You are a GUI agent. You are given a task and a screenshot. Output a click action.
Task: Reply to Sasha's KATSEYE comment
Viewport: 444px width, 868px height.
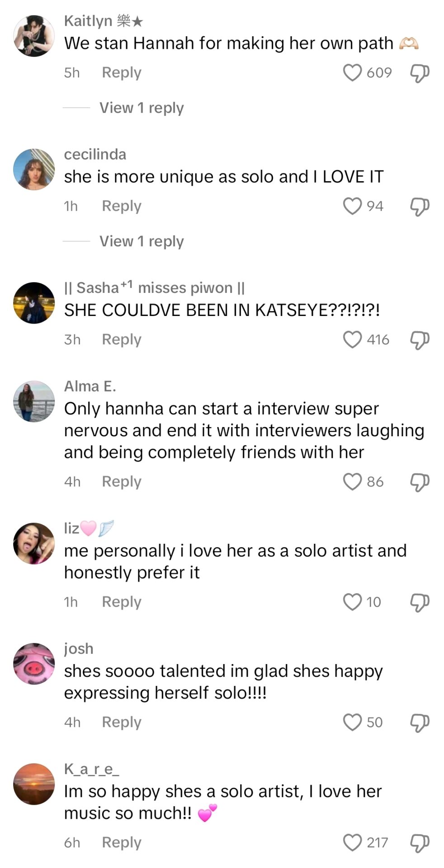pos(121,340)
